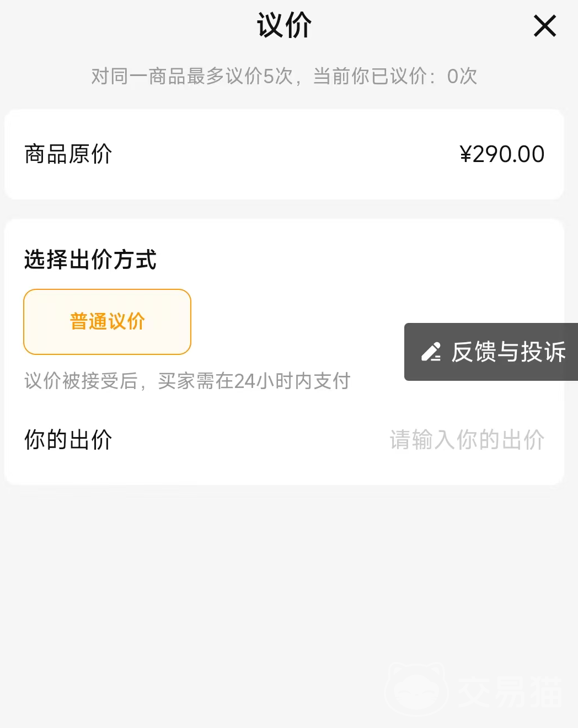Tap the 交易猫 cat logo watermark

pyautogui.click(x=416, y=689)
